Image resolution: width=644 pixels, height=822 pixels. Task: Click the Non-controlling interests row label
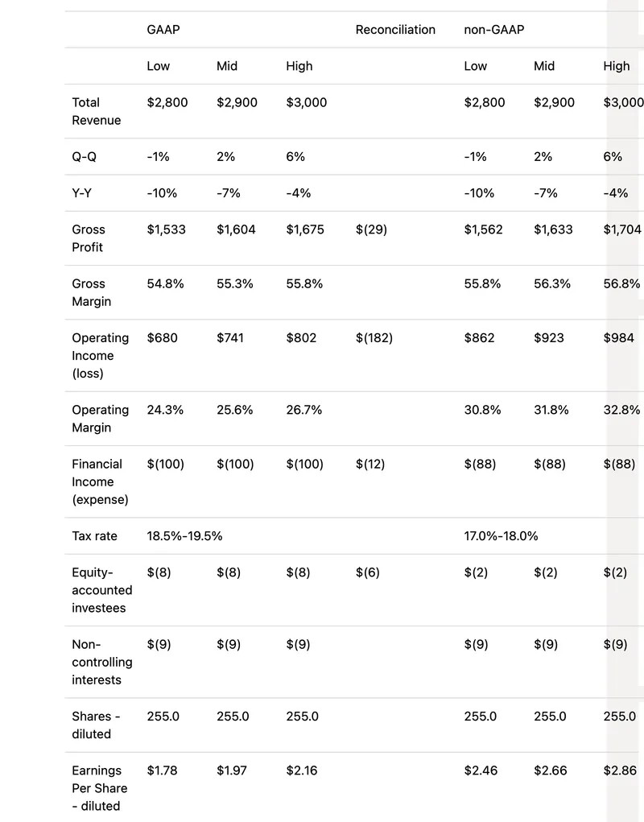(101, 662)
